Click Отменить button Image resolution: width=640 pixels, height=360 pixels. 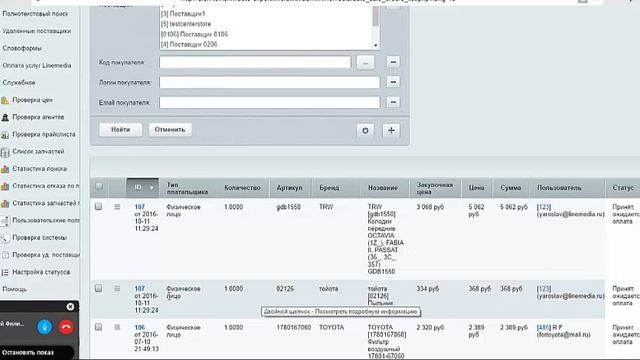coord(170,129)
